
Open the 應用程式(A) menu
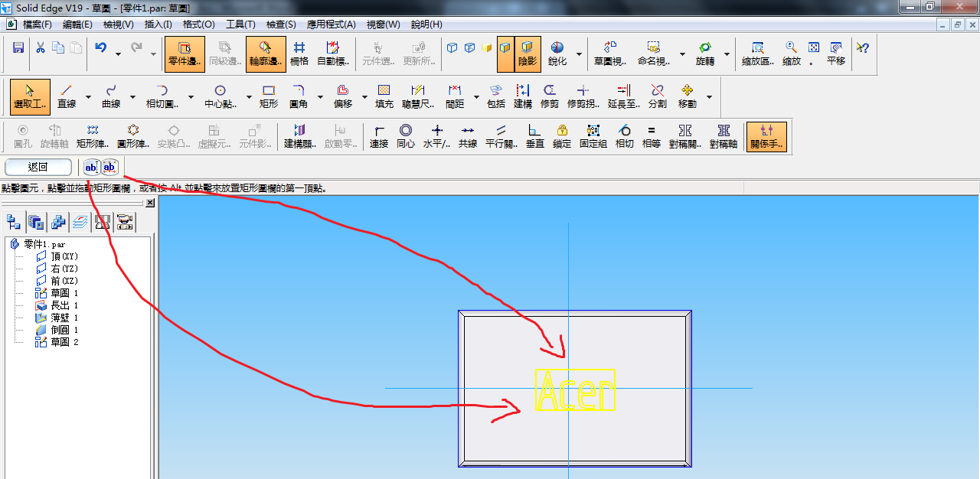[331, 24]
